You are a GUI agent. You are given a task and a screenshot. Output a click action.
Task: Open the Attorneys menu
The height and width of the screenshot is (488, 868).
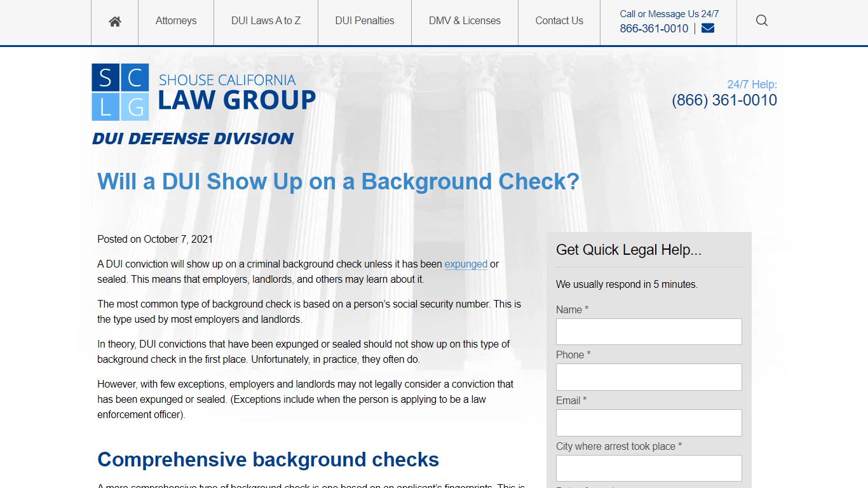(176, 21)
